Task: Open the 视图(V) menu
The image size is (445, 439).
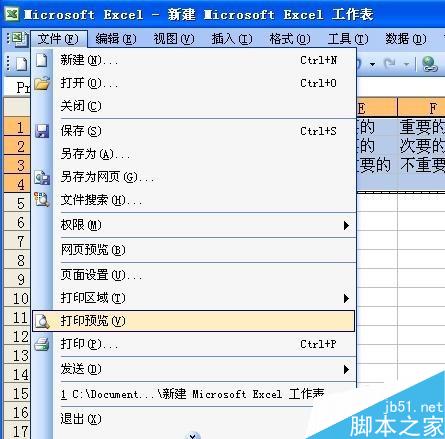Action: (174, 39)
